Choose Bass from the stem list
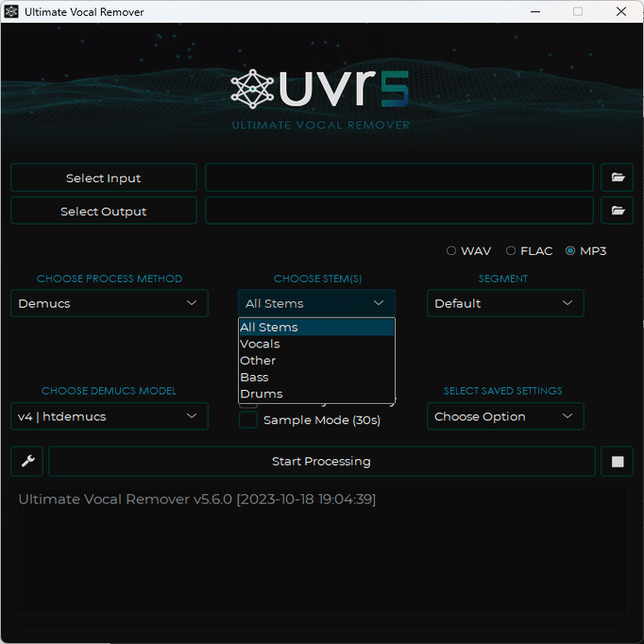 [316, 377]
